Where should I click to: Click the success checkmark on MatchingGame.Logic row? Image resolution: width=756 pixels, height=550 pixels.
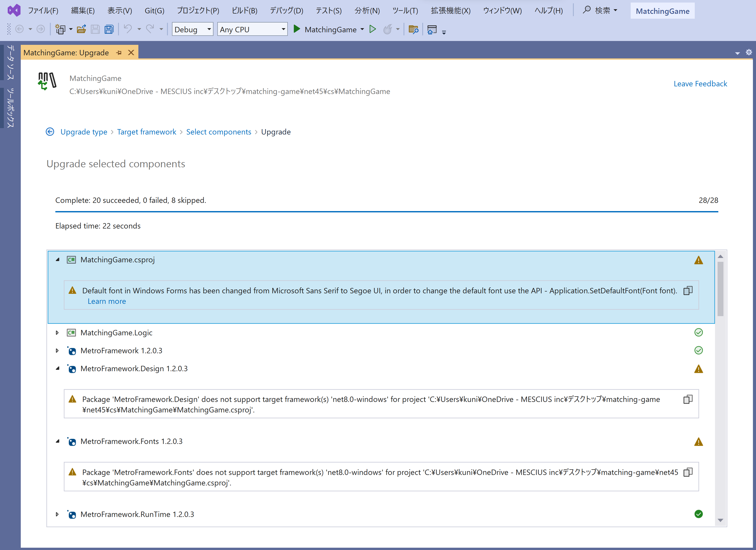[x=699, y=333]
